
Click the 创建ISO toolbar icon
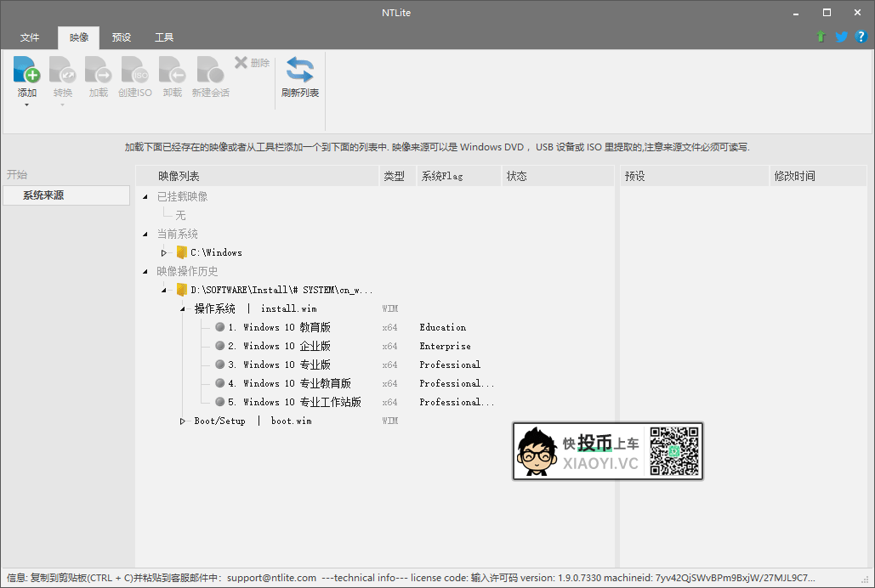pos(135,70)
